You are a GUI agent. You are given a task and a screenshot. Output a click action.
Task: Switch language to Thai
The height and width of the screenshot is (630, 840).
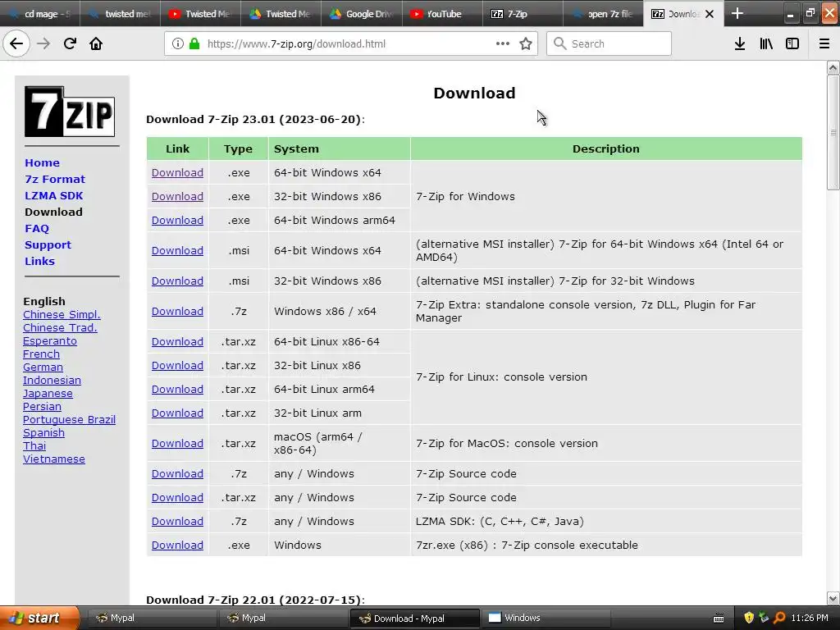click(x=34, y=445)
